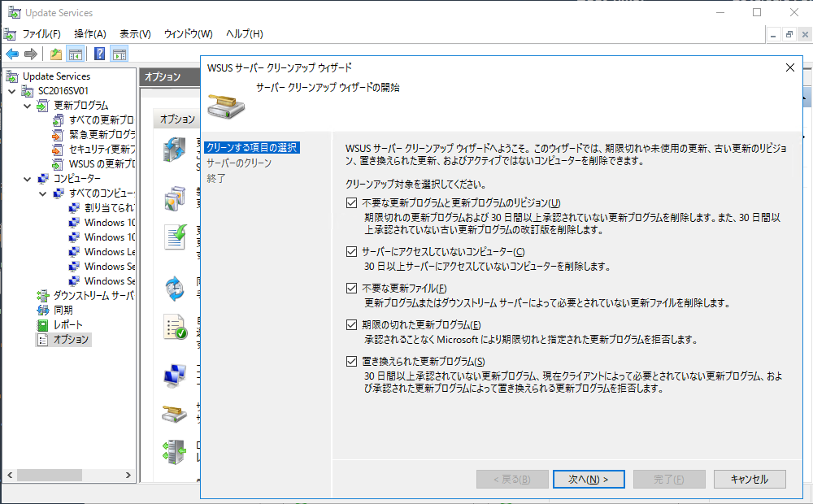This screenshot has width=813, height=504.
Task: Click the sync schedule clock options icon
Action: click(175, 289)
